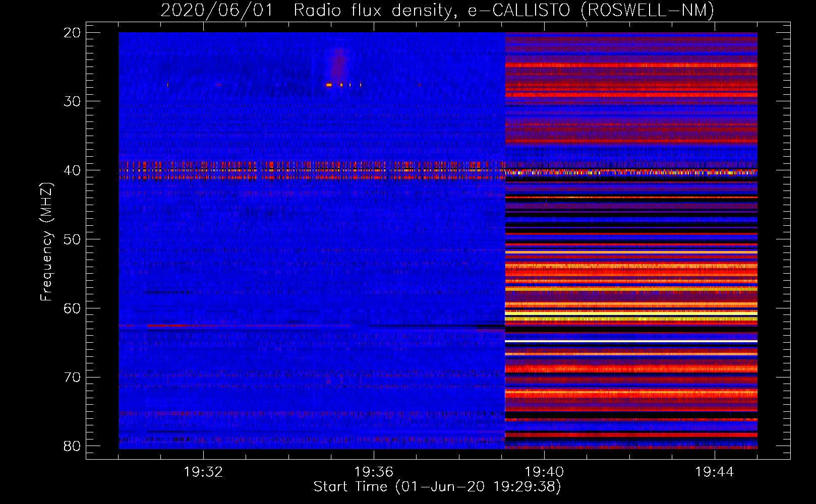816x504 pixels.
Task: Click the 19:44 time tick label
Action: [x=715, y=472]
